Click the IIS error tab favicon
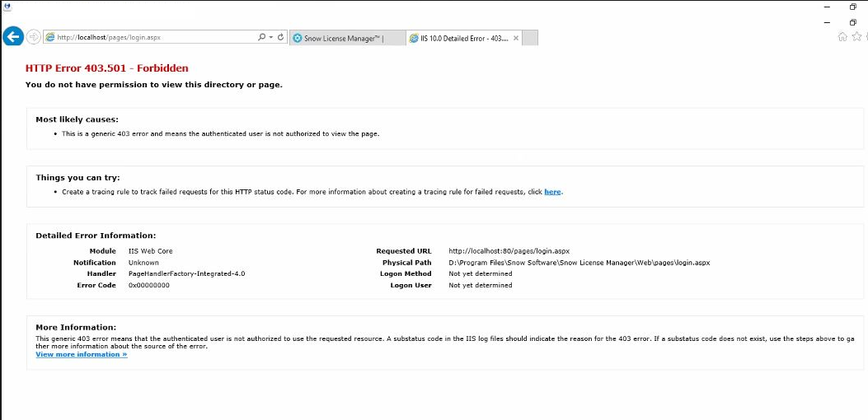This screenshot has height=420, width=868. pos(414,38)
